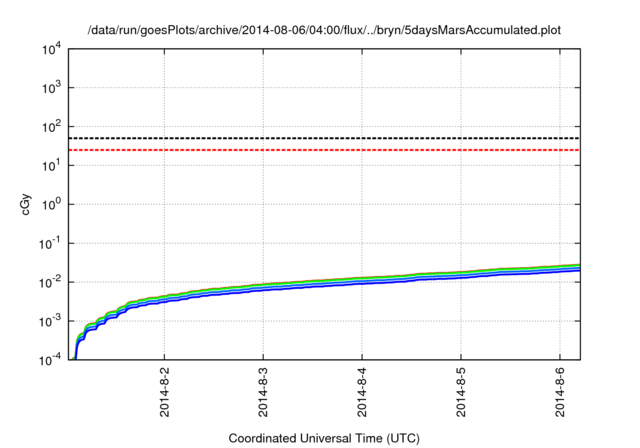Click the 10^1 y-axis tick label
Image resolution: width=640 pixels, height=448 pixels.
(51, 166)
